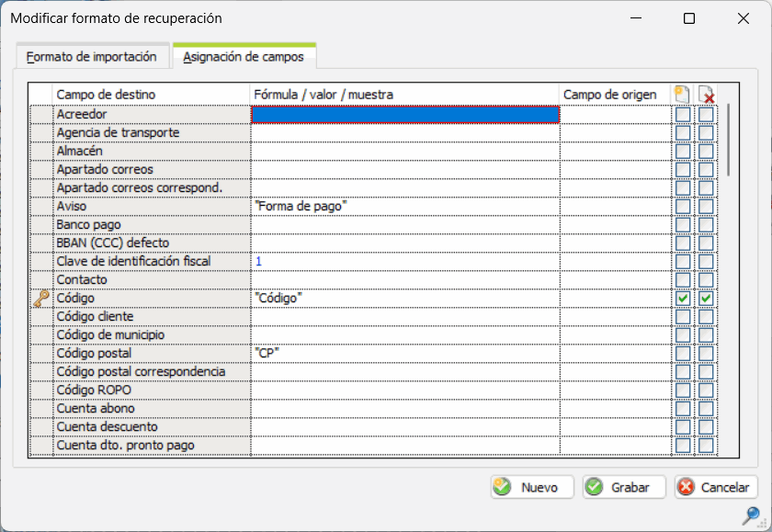772x532 pixels.
Task: Click the Campo de origen column header
Action: pyautogui.click(x=615, y=95)
